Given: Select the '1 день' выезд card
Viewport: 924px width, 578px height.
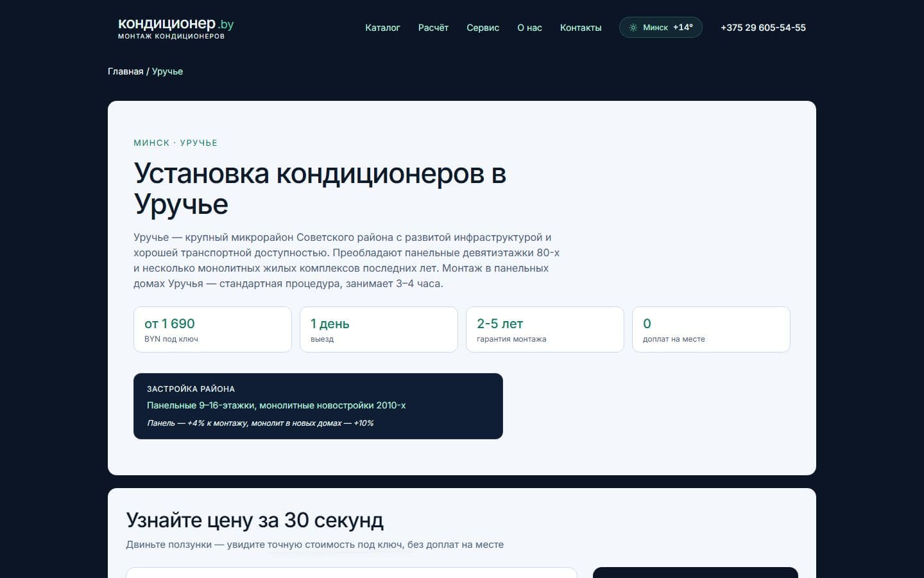Looking at the screenshot, I should (379, 329).
